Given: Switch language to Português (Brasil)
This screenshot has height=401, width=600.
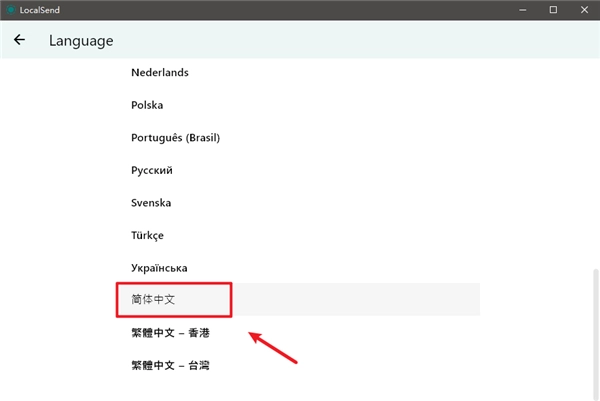Looking at the screenshot, I should tap(175, 138).
